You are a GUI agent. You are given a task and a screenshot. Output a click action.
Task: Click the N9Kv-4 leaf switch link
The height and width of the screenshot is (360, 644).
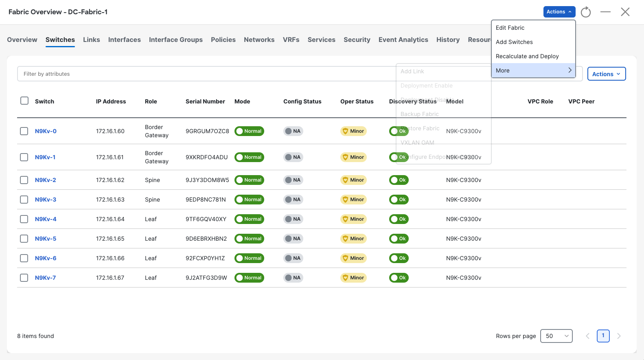pos(46,219)
